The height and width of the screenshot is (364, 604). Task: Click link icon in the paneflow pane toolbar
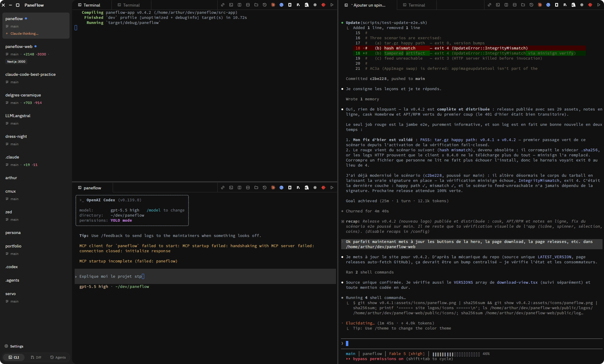(223, 188)
